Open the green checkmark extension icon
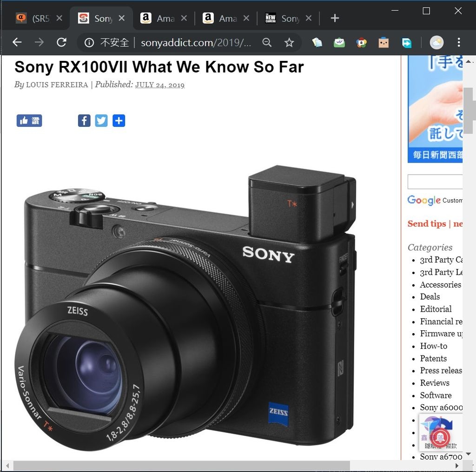 pyautogui.click(x=339, y=42)
